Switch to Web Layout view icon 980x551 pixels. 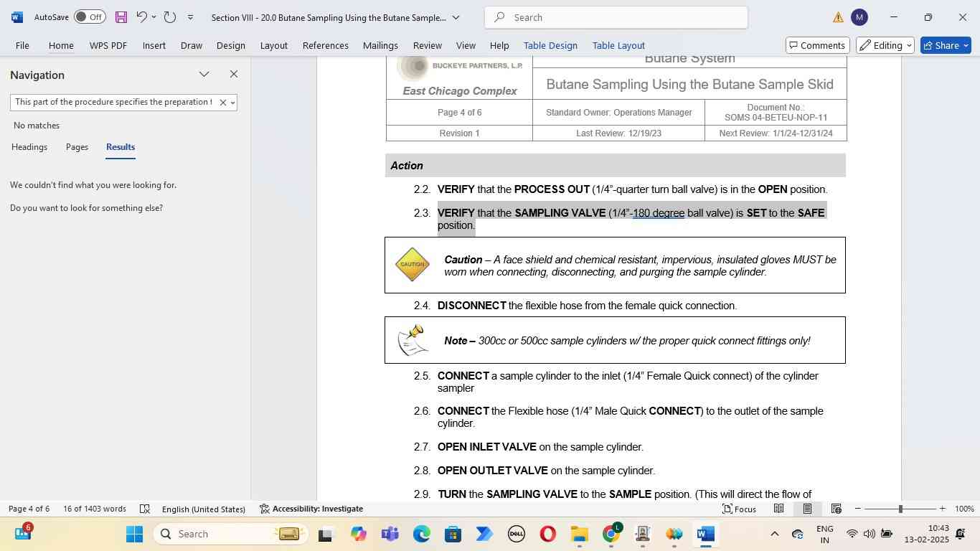[x=836, y=509]
